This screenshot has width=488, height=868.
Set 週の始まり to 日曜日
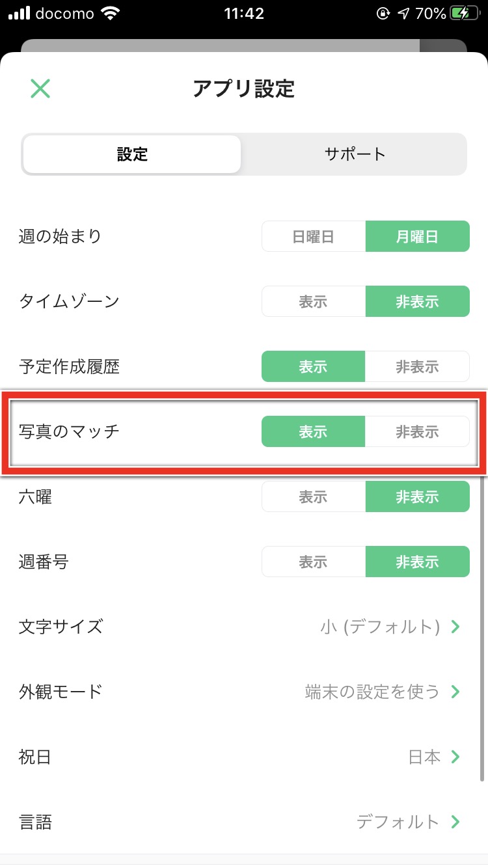click(313, 236)
